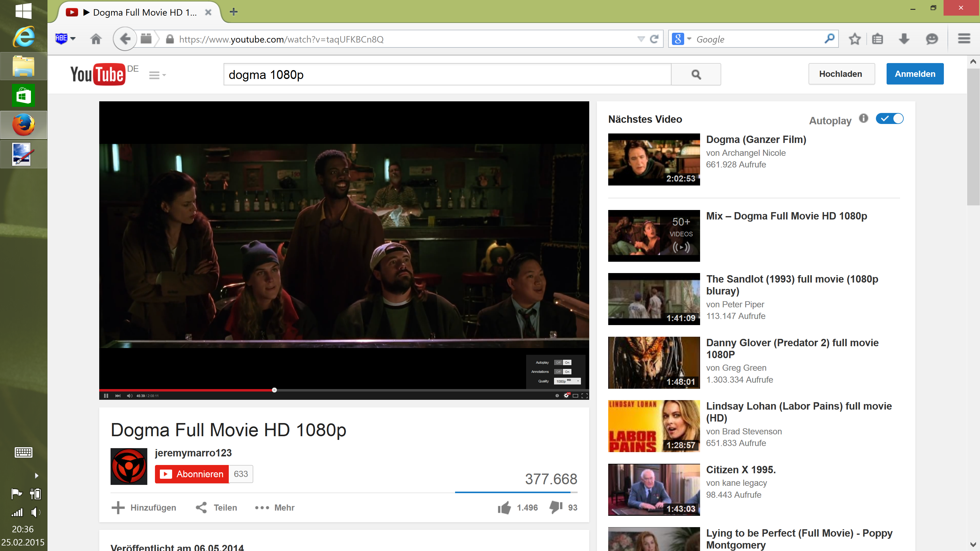Click Archangel Nicole channel name
This screenshot has width=980, height=551.
(x=754, y=153)
